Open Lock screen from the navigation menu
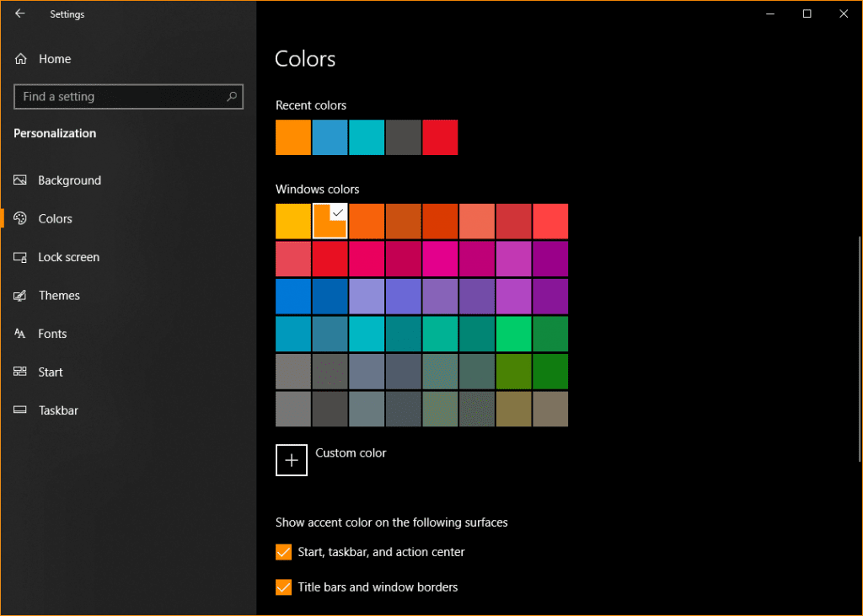Screen dimensions: 863x616 coord(19,257)
